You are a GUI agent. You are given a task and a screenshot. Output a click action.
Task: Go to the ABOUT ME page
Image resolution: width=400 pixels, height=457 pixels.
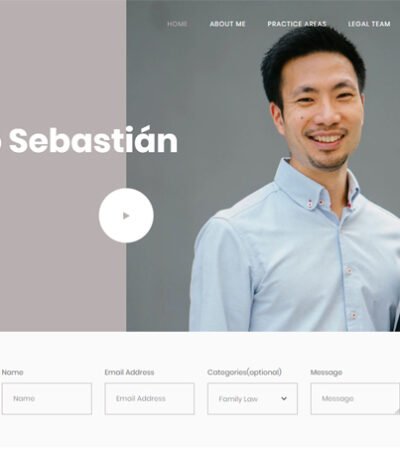tap(227, 24)
